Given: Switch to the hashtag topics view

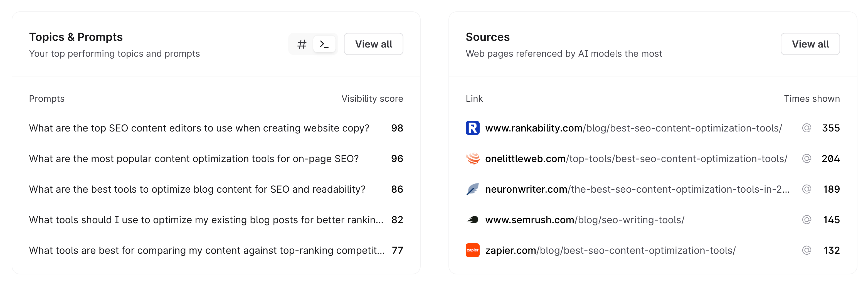Looking at the screenshot, I should click(302, 44).
